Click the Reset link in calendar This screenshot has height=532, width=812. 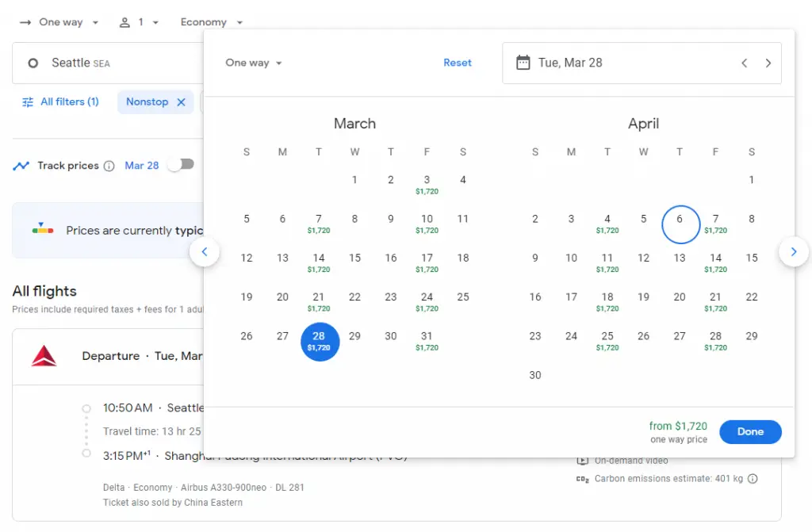pos(458,63)
